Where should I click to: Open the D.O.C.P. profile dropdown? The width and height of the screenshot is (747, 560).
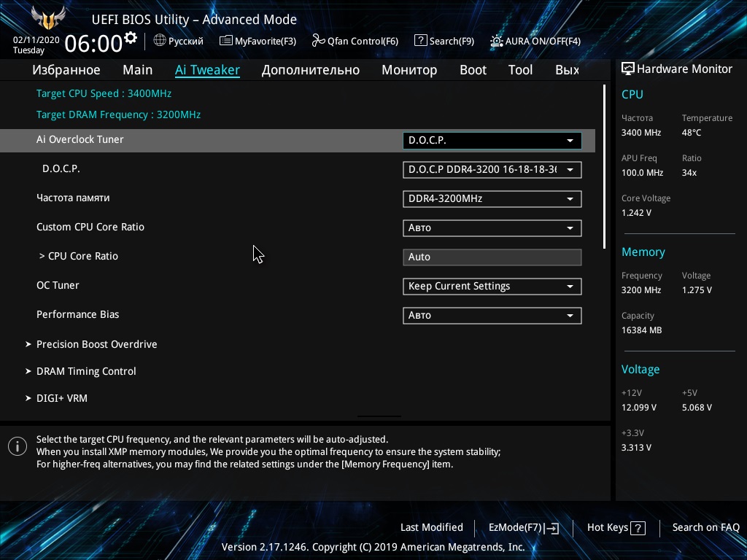(492, 169)
